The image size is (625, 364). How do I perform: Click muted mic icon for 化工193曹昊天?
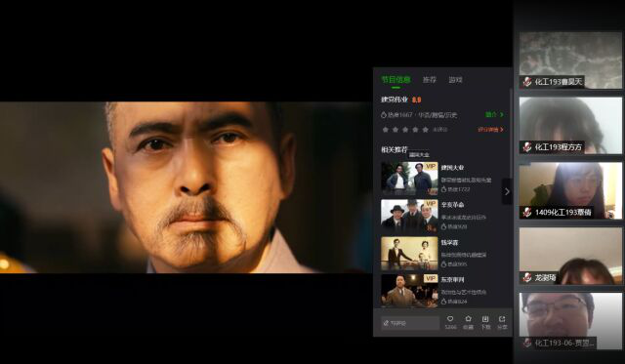pyautogui.click(x=527, y=82)
